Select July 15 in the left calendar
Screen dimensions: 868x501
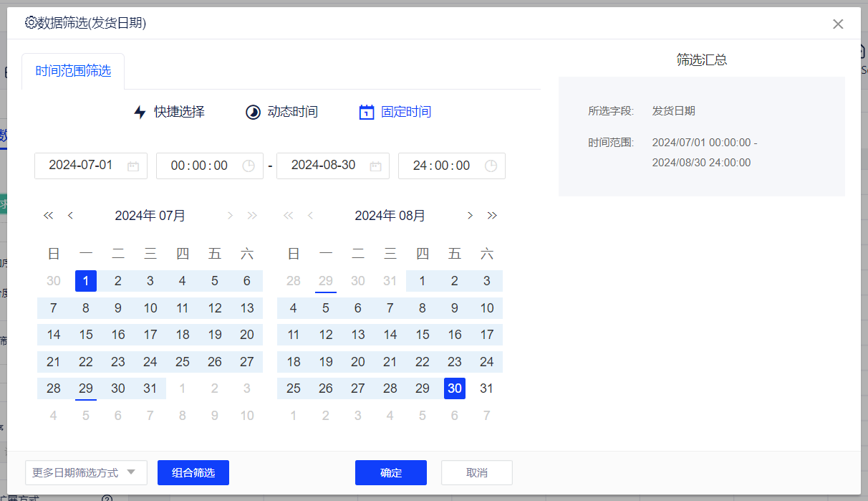(86, 335)
